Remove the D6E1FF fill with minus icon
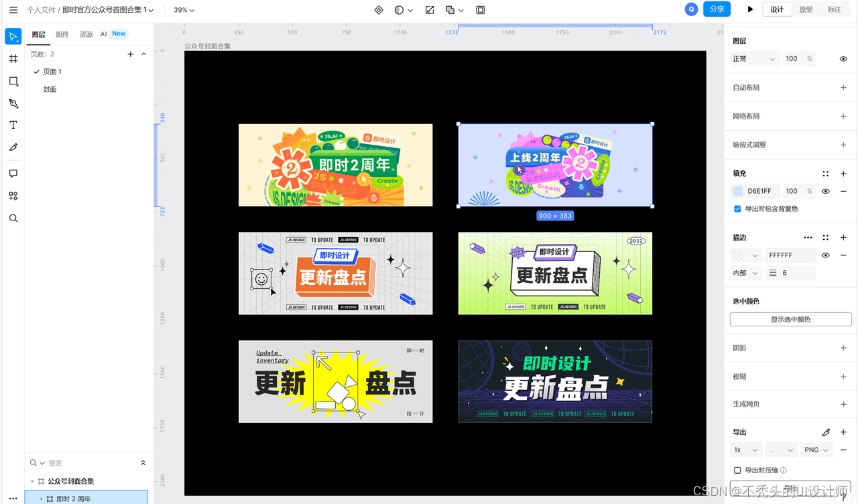 (x=843, y=191)
